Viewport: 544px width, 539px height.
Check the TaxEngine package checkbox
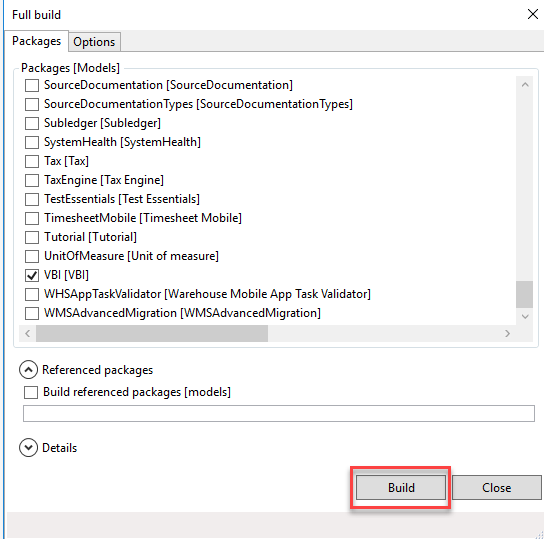[32, 180]
